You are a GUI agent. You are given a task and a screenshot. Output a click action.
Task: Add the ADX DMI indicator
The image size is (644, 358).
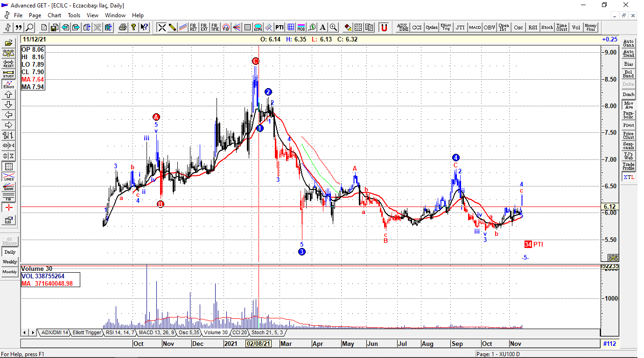point(403,28)
